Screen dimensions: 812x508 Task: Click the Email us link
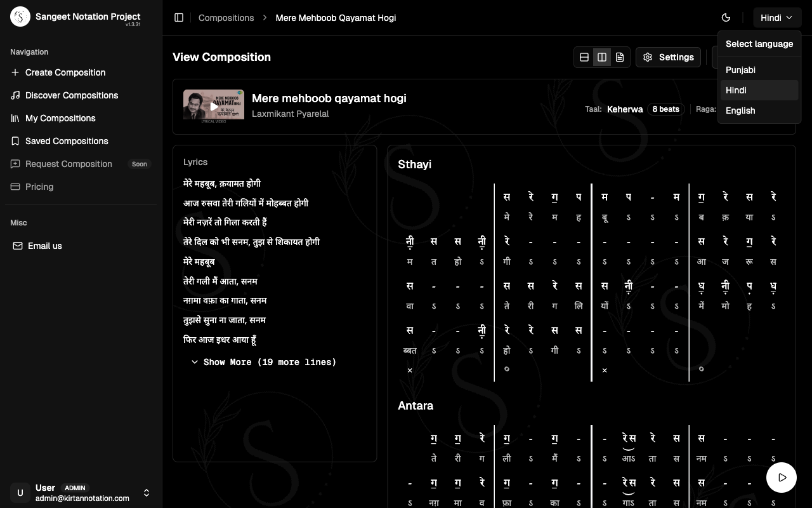point(44,246)
